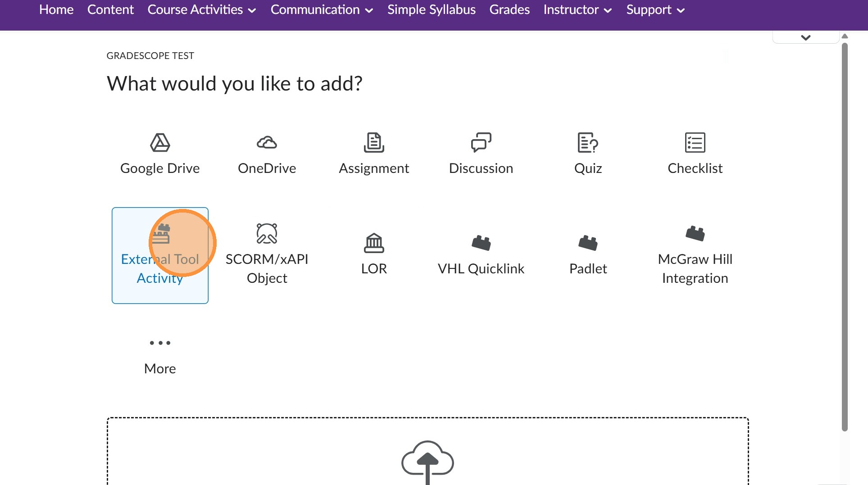
Task: Select the Padlet integration icon
Action: tap(588, 243)
